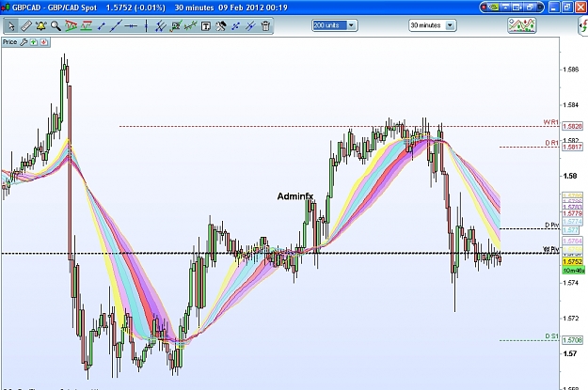Click the 1.57 axis label
This screenshot has height=390, width=588.
(x=569, y=353)
